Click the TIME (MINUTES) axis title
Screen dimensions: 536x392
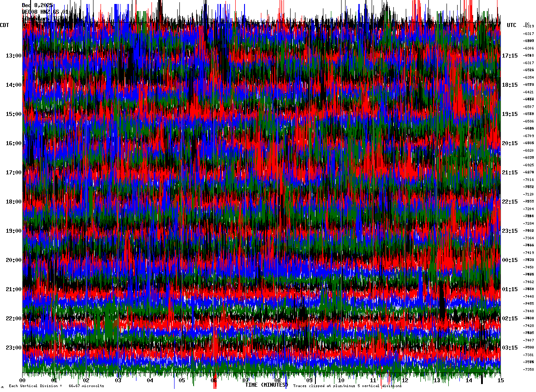(266, 385)
